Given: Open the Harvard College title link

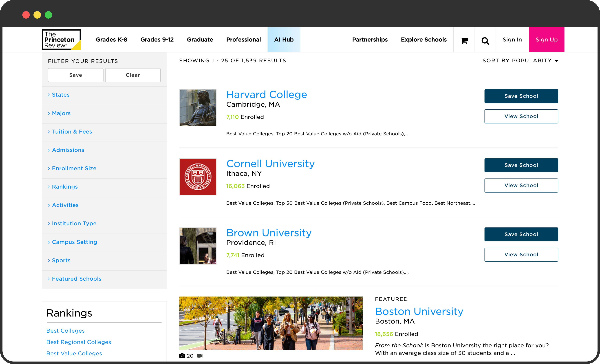Looking at the screenshot, I should click(267, 95).
